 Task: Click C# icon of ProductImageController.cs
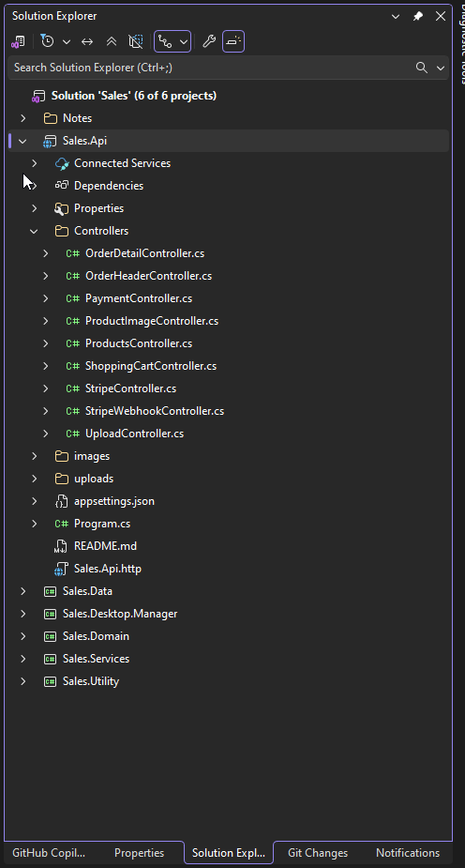(73, 321)
